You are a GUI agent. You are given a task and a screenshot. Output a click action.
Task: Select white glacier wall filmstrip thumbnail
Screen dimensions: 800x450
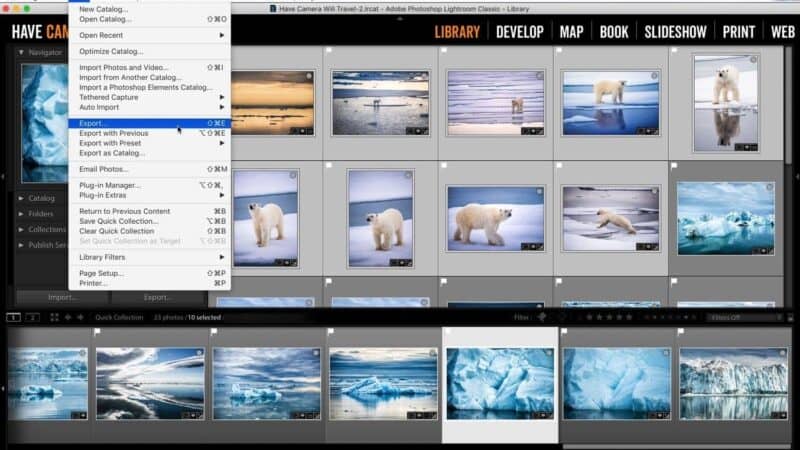[733, 384]
